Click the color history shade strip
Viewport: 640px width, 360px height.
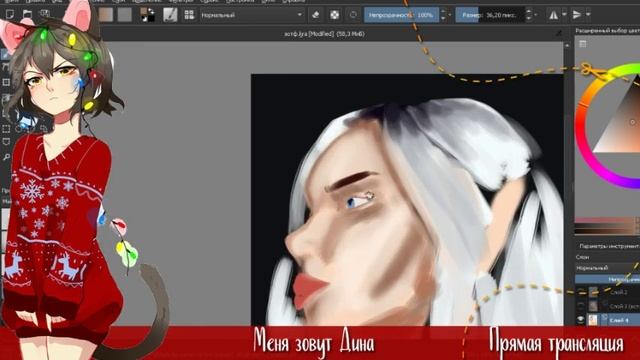[x=607, y=226]
